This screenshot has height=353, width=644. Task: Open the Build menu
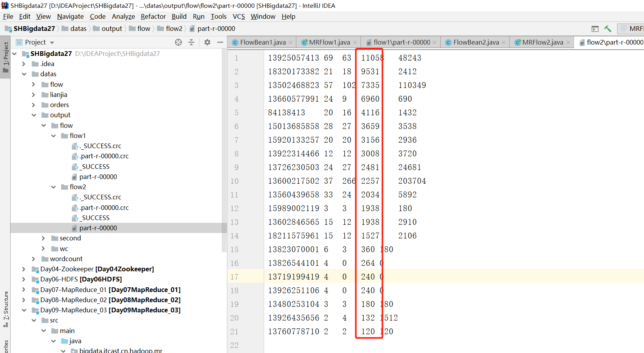tap(179, 16)
